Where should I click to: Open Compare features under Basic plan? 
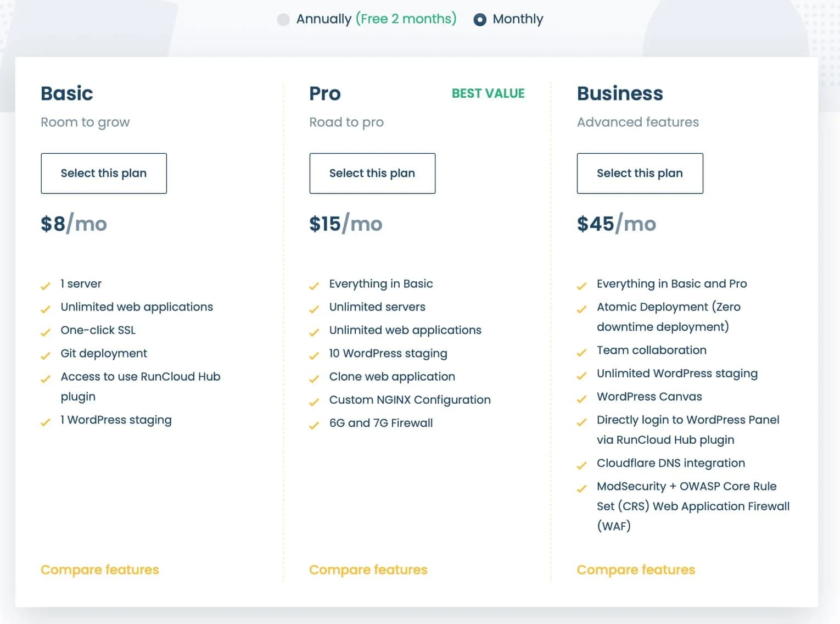(99, 570)
